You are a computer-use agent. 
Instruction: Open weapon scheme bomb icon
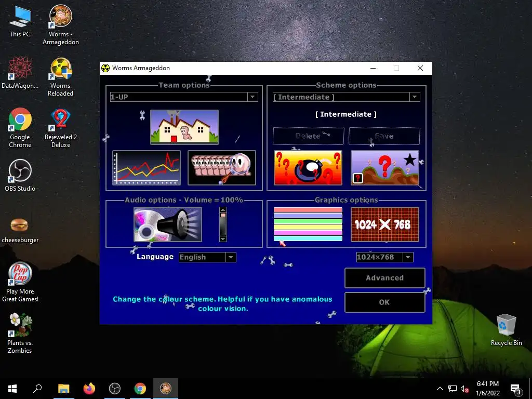point(308,168)
